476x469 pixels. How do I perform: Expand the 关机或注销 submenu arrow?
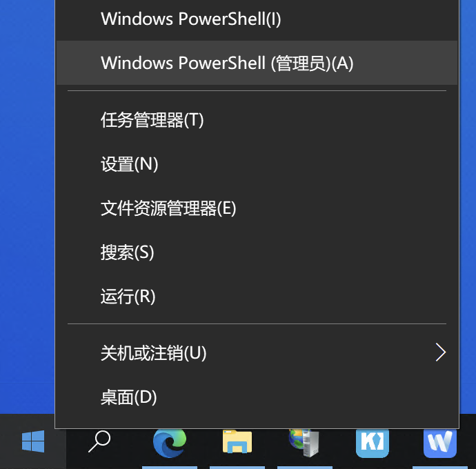[x=441, y=352]
